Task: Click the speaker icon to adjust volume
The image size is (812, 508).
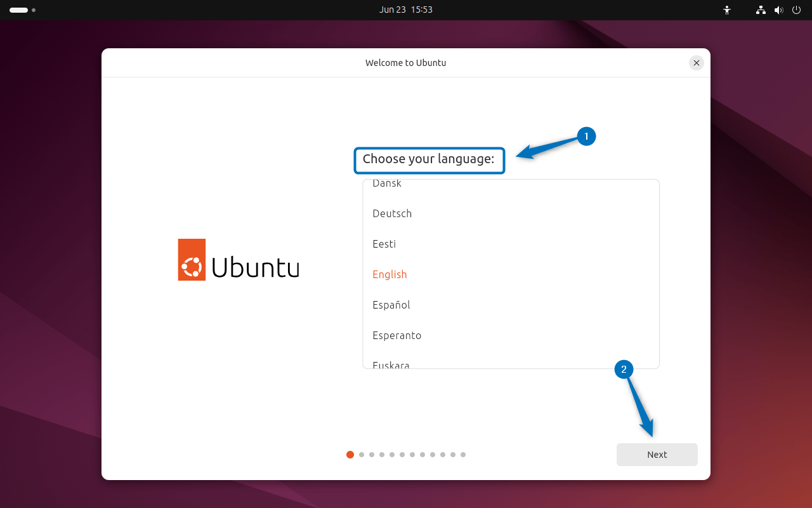Action: [x=779, y=10]
